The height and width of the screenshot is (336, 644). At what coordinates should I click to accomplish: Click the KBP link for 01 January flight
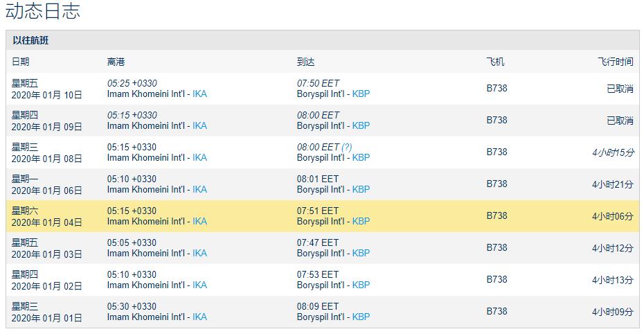[x=361, y=317]
